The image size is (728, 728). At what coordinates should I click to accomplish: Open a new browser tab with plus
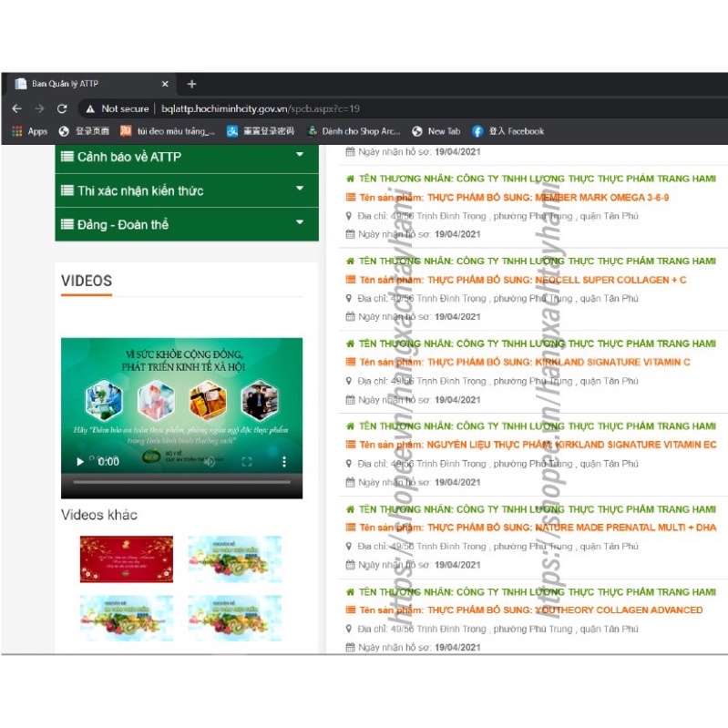(191, 84)
